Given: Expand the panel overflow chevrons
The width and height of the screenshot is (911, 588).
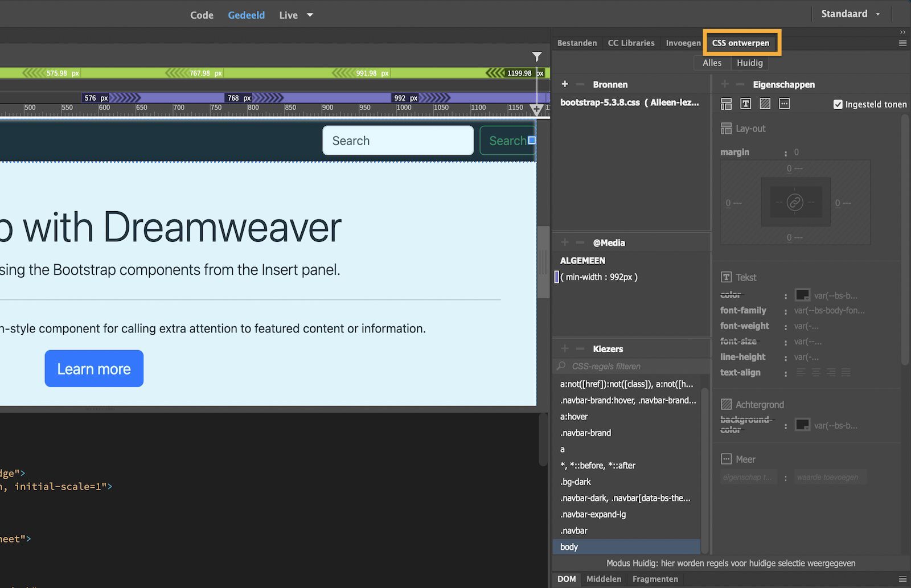Looking at the screenshot, I should pyautogui.click(x=902, y=32).
